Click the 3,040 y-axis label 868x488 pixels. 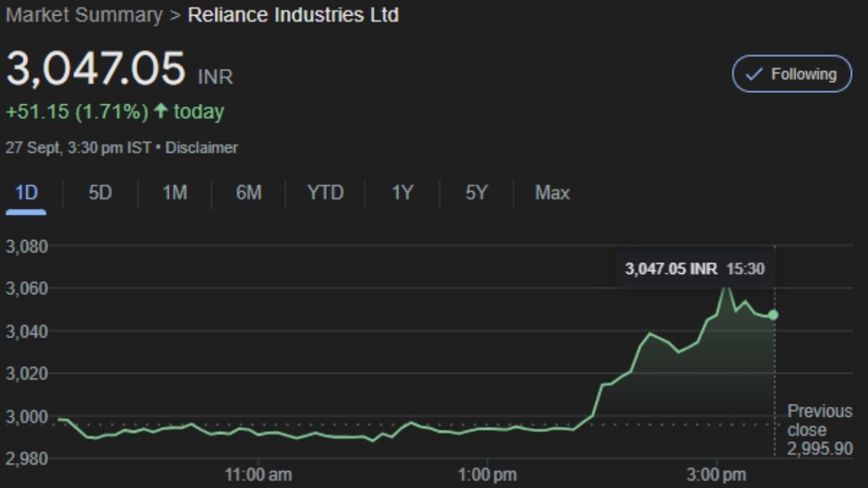coord(27,331)
